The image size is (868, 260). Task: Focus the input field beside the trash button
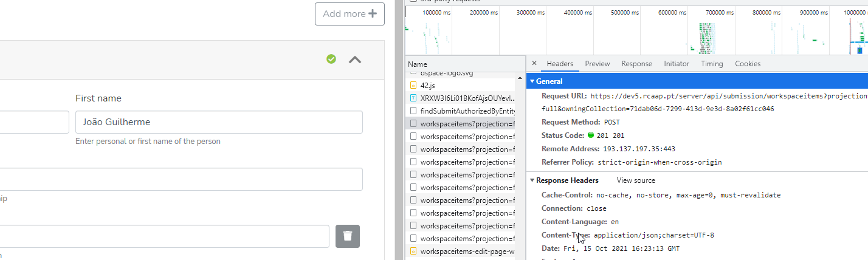point(164,236)
